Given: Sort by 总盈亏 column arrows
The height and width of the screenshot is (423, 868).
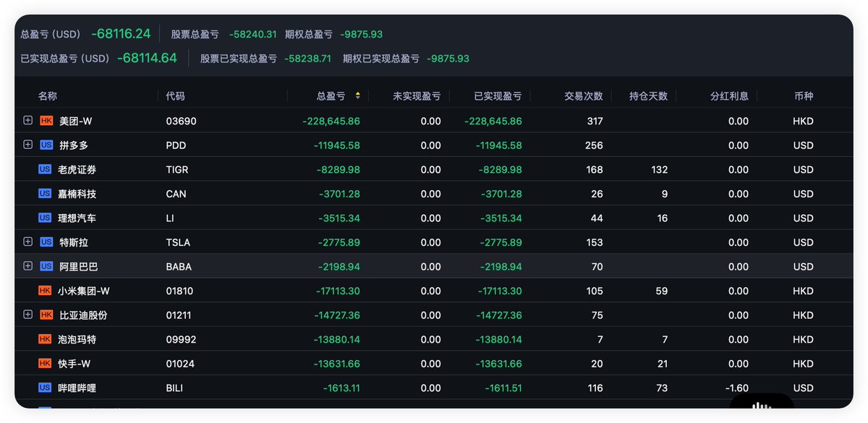Looking at the screenshot, I should click(x=357, y=96).
